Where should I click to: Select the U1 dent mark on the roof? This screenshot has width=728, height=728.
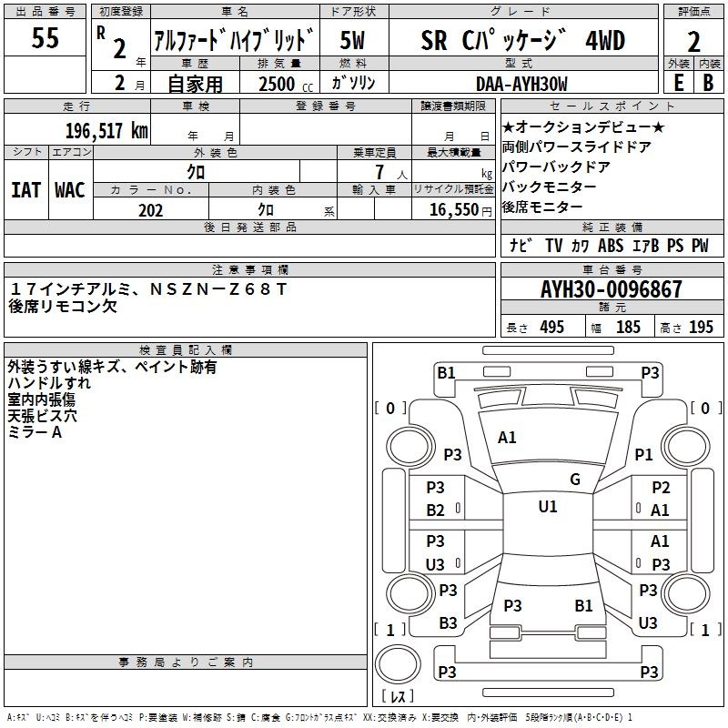click(x=547, y=507)
